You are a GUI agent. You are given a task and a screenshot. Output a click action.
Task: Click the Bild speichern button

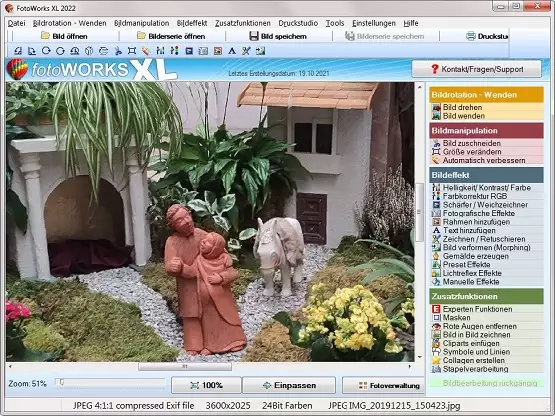[x=278, y=36]
